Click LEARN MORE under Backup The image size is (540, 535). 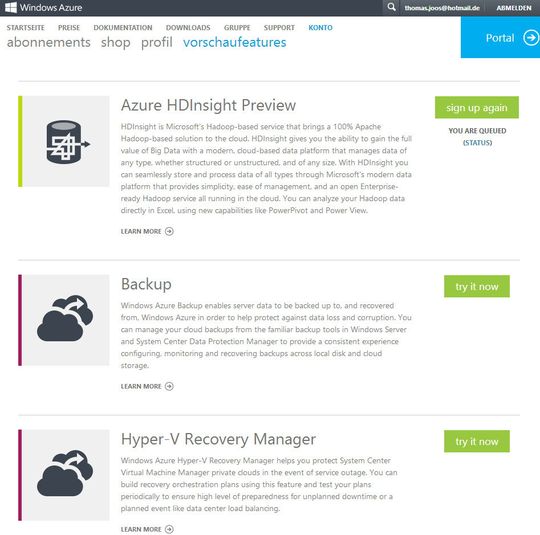click(x=141, y=387)
